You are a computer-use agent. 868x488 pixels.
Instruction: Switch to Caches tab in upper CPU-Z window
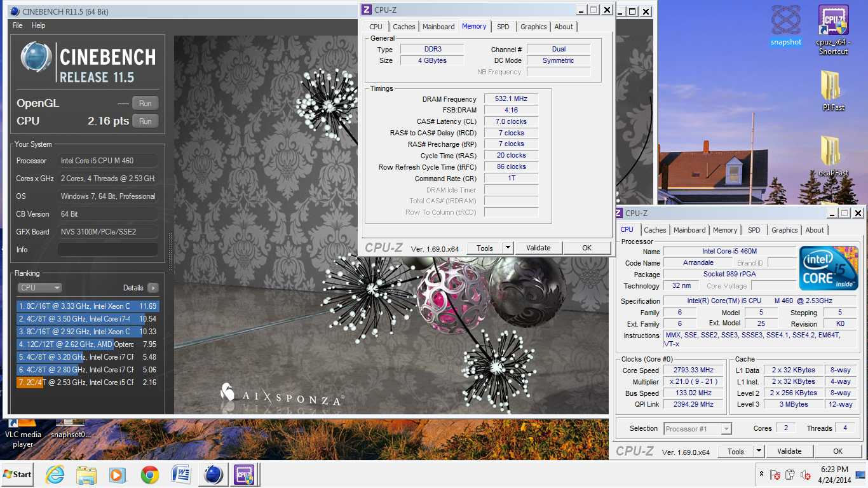coord(403,27)
